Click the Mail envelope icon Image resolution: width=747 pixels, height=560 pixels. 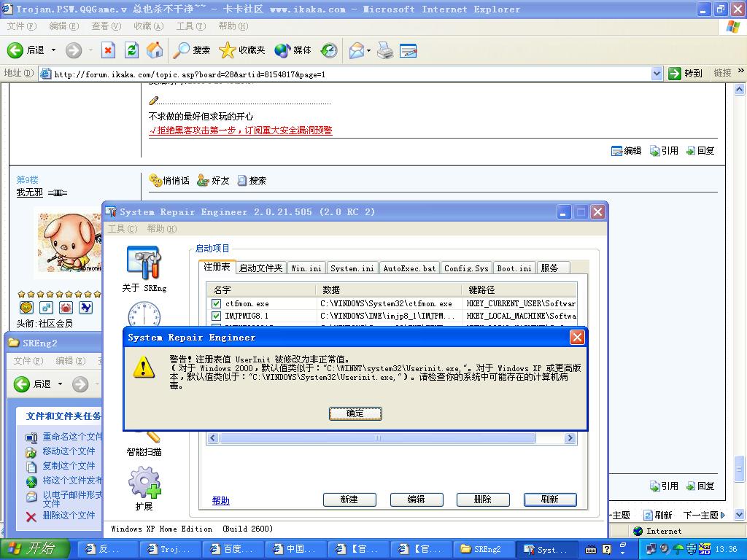(356, 50)
